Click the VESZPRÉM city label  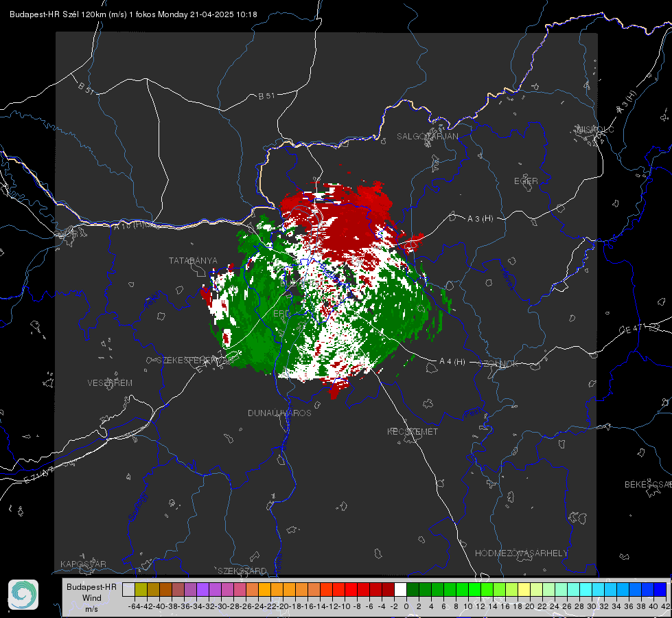point(110,383)
